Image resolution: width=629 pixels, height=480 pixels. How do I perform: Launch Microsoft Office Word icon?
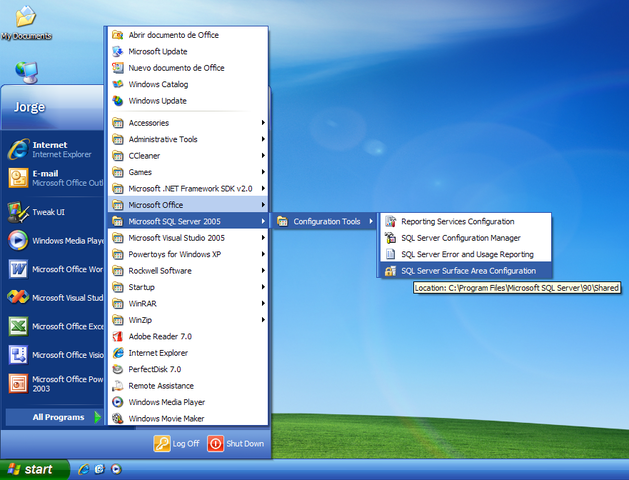click(x=18, y=269)
